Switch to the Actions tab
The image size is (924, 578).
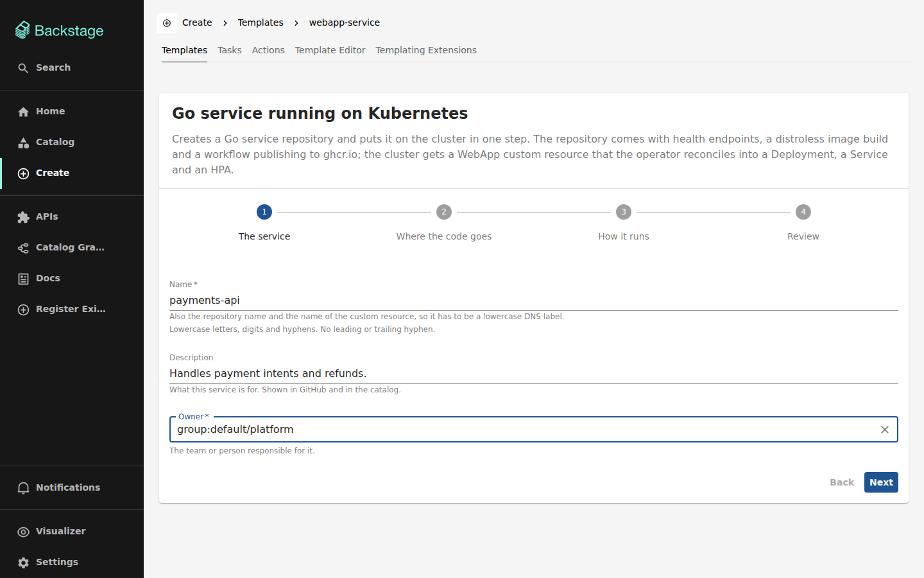click(x=268, y=50)
